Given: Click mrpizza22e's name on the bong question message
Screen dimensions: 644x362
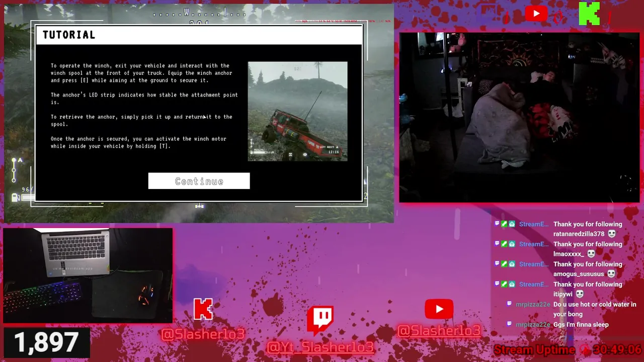Looking at the screenshot, I should pyautogui.click(x=533, y=305).
